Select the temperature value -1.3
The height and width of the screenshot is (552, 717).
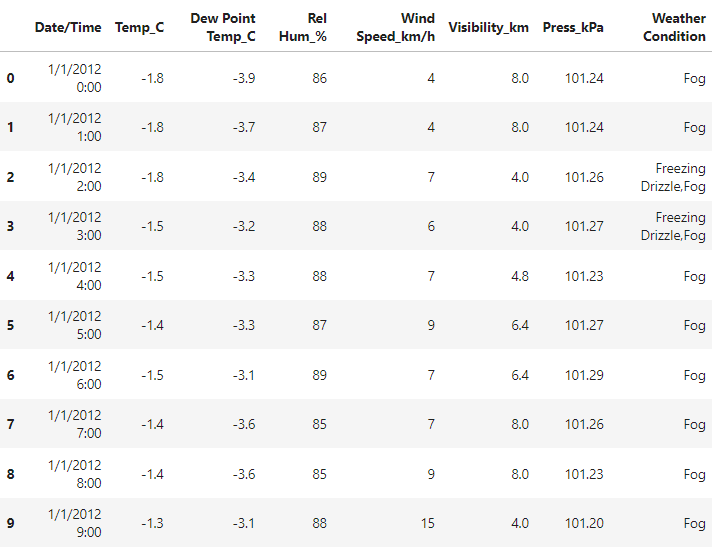[152, 523]
